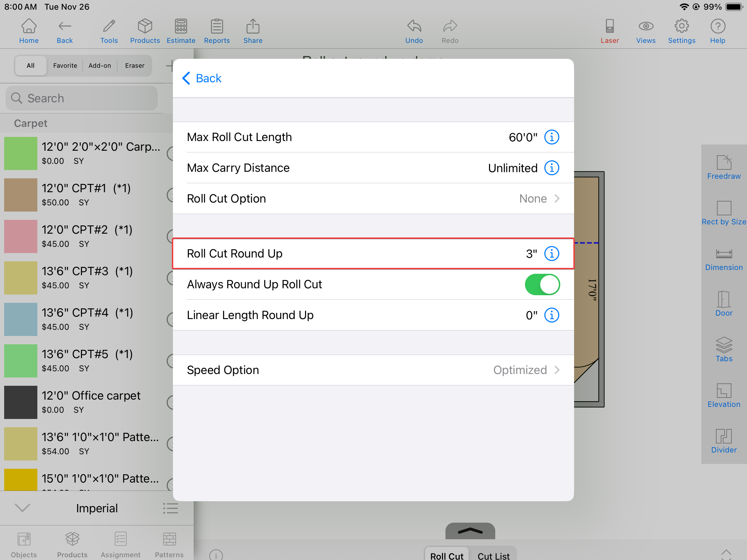Open the Views eye menu
Viewport: 747px width, 560px height.
[646, 31]
